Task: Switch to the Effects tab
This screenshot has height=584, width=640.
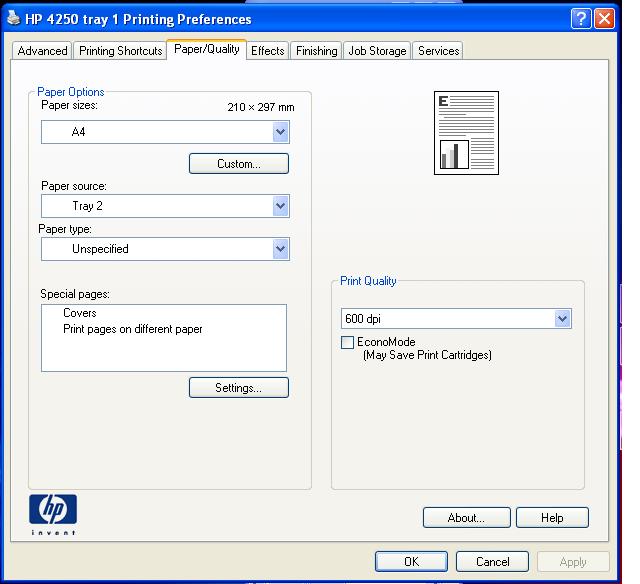Action: [267, 51]
